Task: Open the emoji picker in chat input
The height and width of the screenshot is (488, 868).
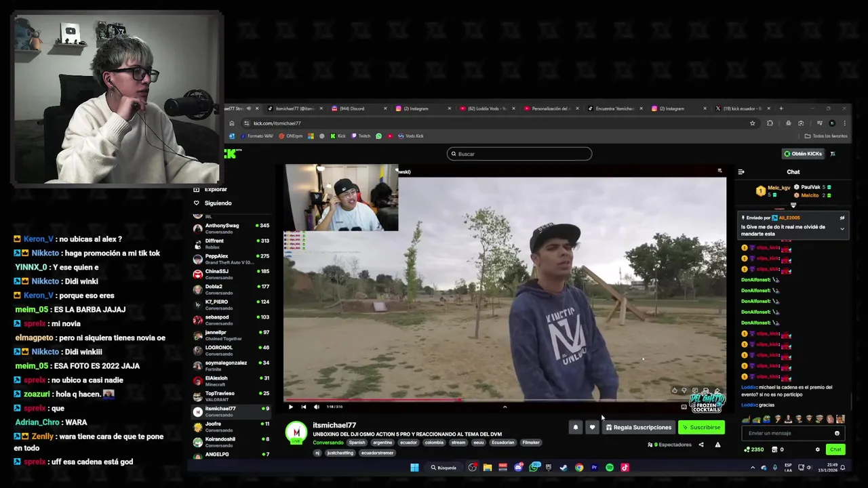Action: tap(837, 433)
